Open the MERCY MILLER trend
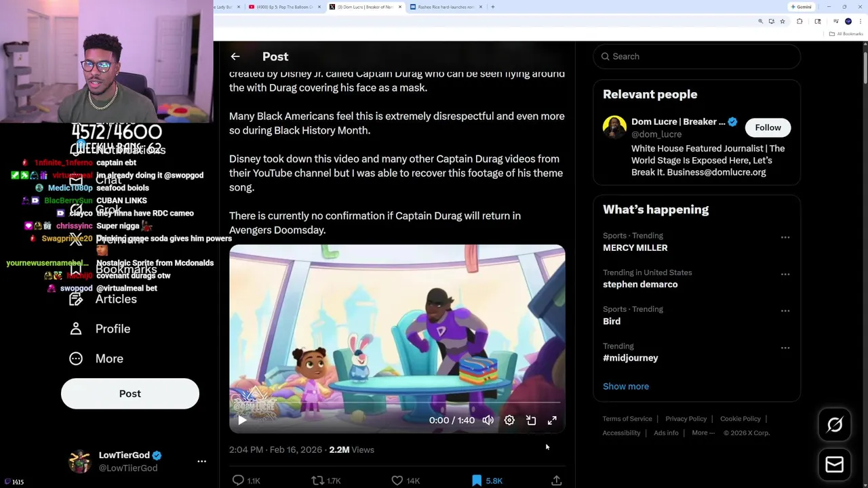868x488 pixels. coord(635,248)
